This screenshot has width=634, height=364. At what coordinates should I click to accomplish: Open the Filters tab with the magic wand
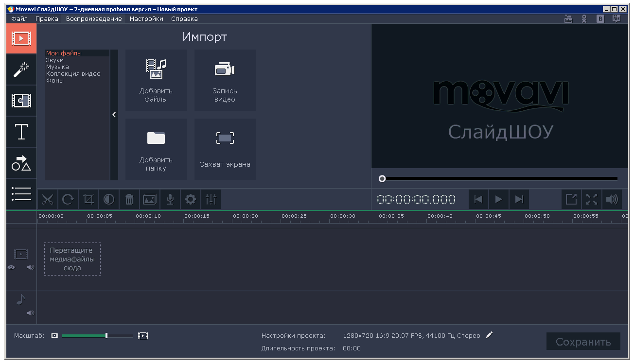pos(21,69)
